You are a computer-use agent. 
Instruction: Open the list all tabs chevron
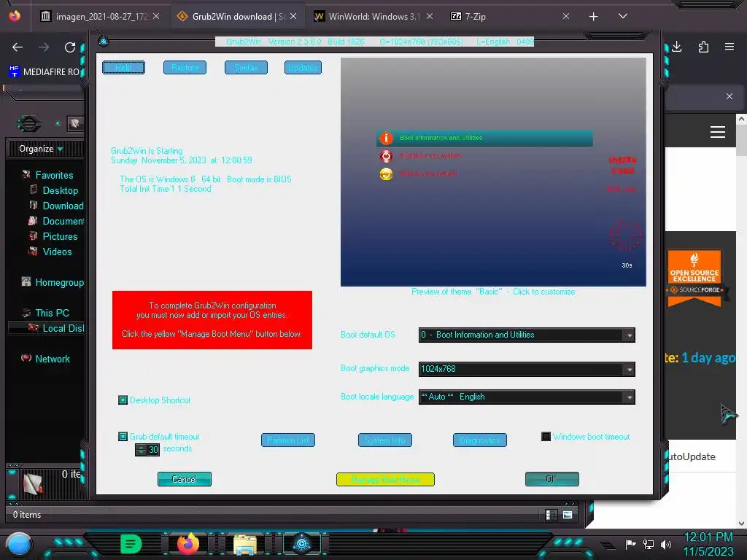(x=623, y=16)
